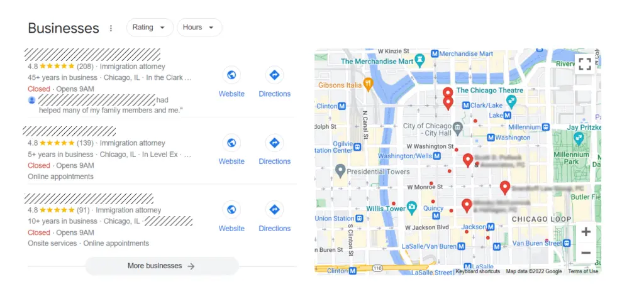Click the Millennium train station icon

click(545, 127)
